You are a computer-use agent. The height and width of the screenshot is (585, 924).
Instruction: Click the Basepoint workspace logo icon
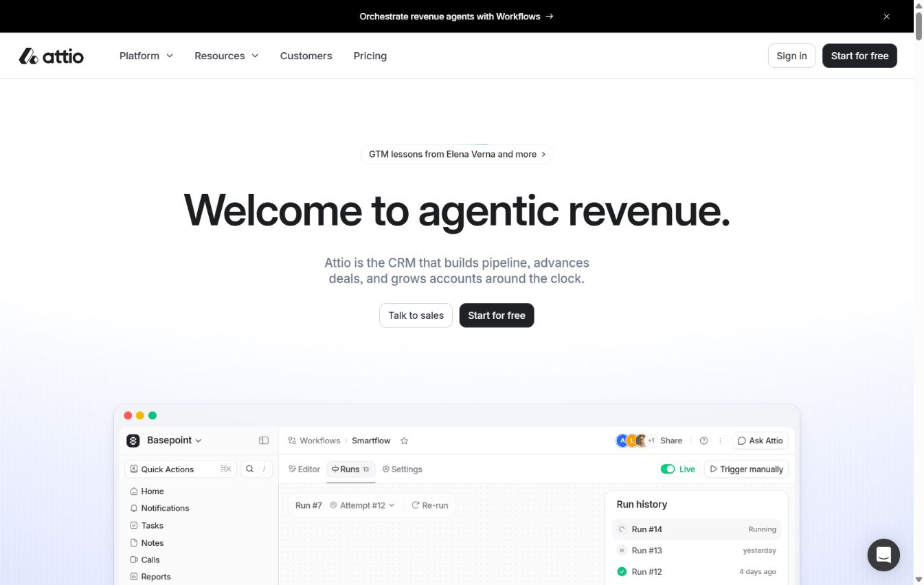point(133,441)
